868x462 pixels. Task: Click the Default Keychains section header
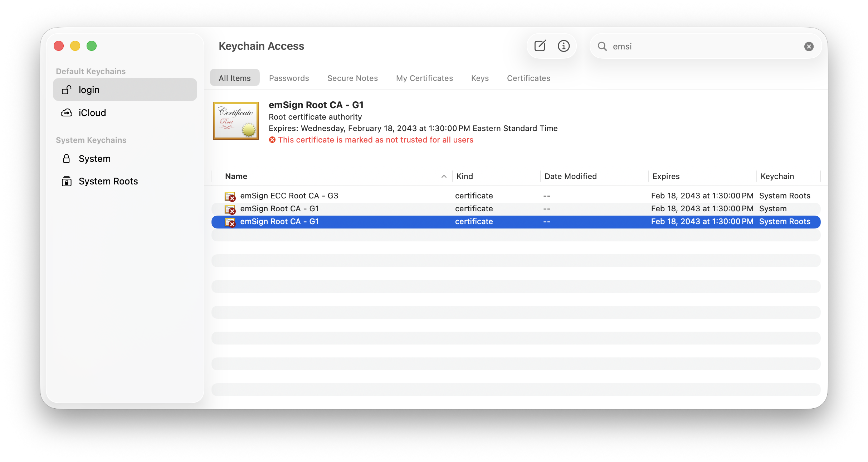(91, 71)
